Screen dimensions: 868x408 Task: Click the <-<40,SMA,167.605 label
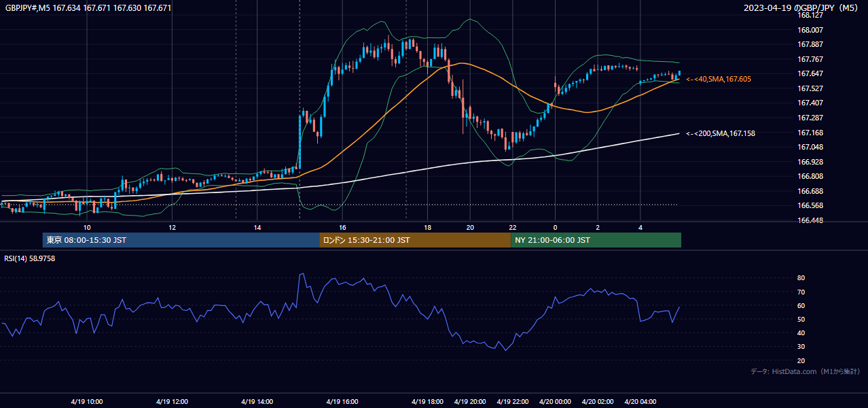pyautogui.click(x=719, y=80)
